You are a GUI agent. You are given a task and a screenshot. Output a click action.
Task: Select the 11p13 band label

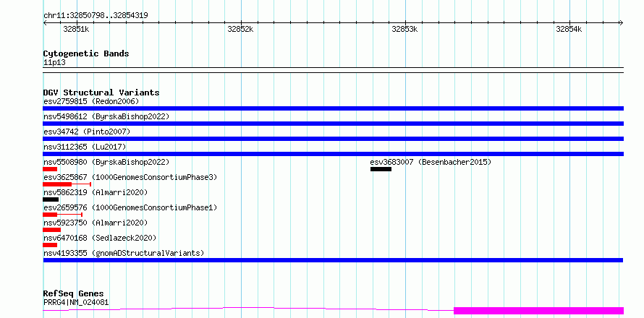(x=54, y=62)
